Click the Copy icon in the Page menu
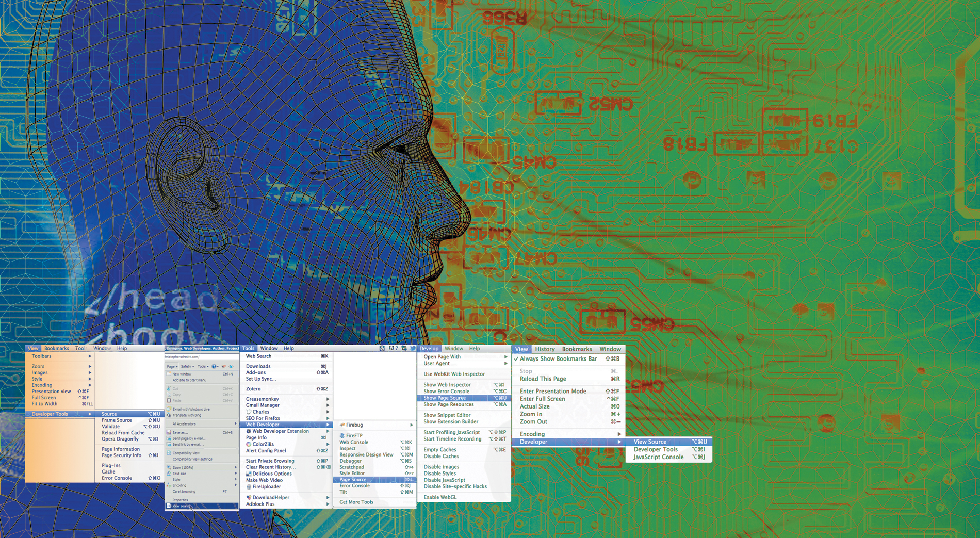 169,395
